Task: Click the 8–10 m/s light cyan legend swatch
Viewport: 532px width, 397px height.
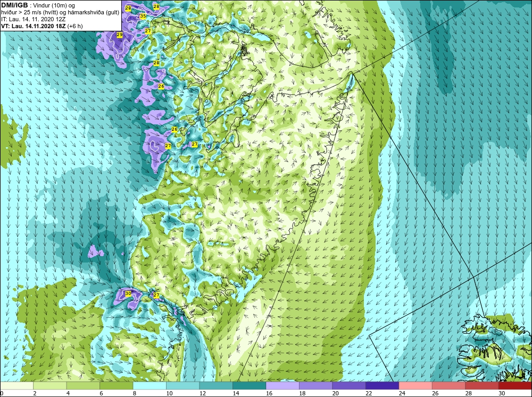Action: coord(149,385)
